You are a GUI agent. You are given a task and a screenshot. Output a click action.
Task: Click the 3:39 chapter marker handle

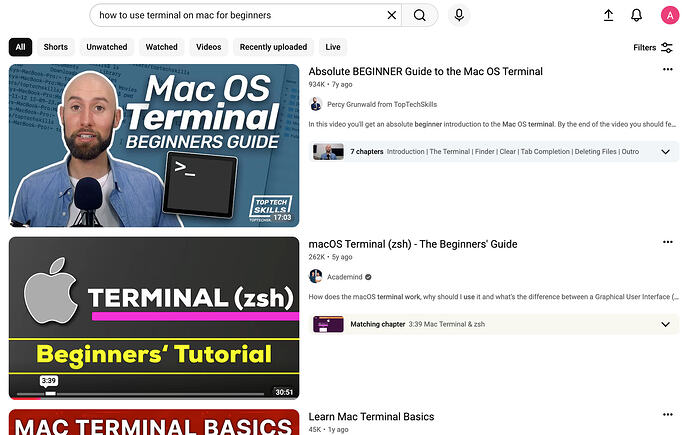[51, 394]
